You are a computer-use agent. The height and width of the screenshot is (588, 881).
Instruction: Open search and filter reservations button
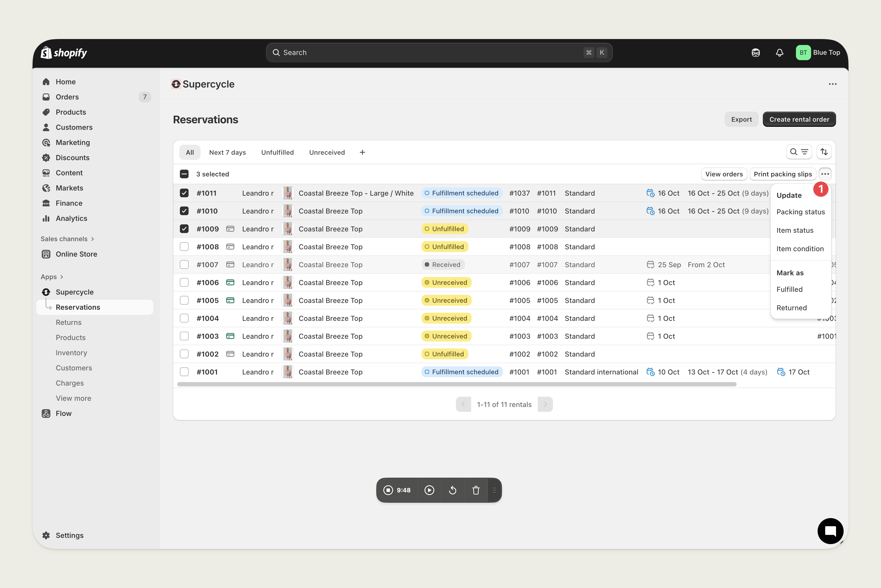click(799, 152)
